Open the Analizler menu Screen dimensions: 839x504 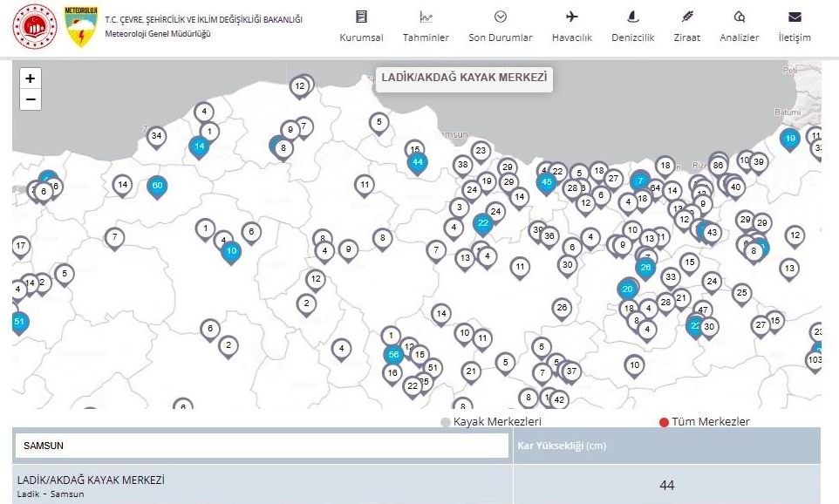[x=739, y=27]
